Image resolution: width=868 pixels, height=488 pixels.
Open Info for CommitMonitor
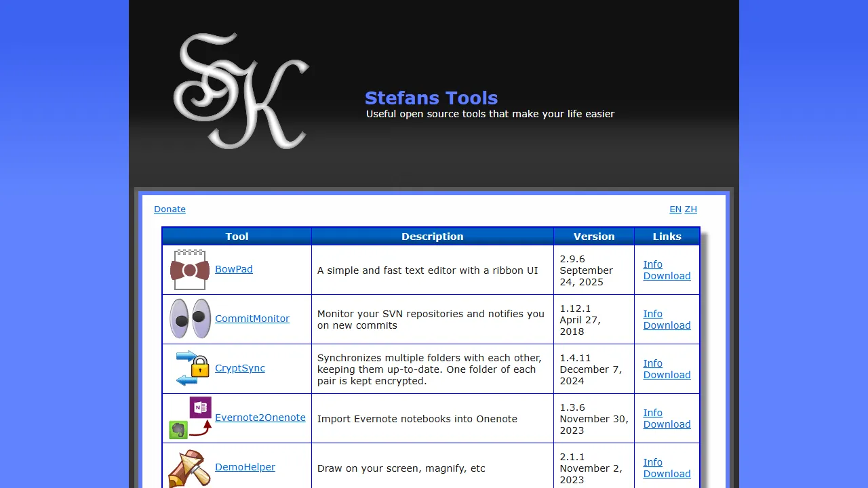tap(652, 314)
